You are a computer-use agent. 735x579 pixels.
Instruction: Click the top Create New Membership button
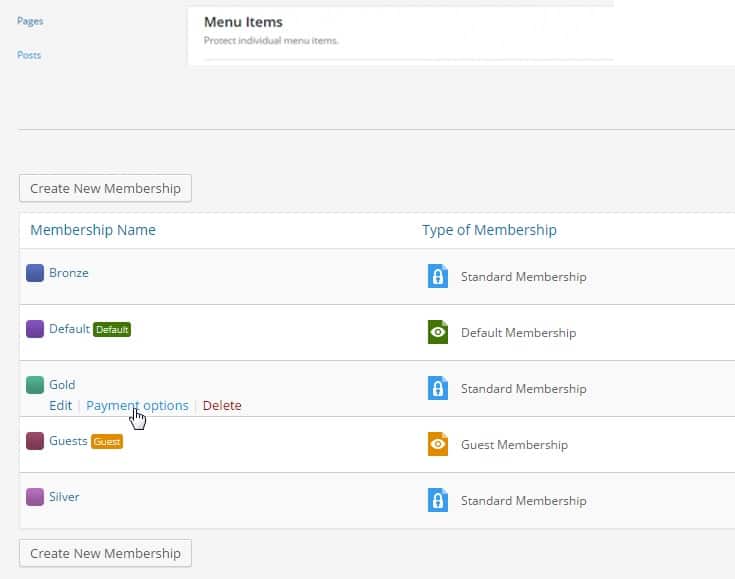(x=105, y=188)
